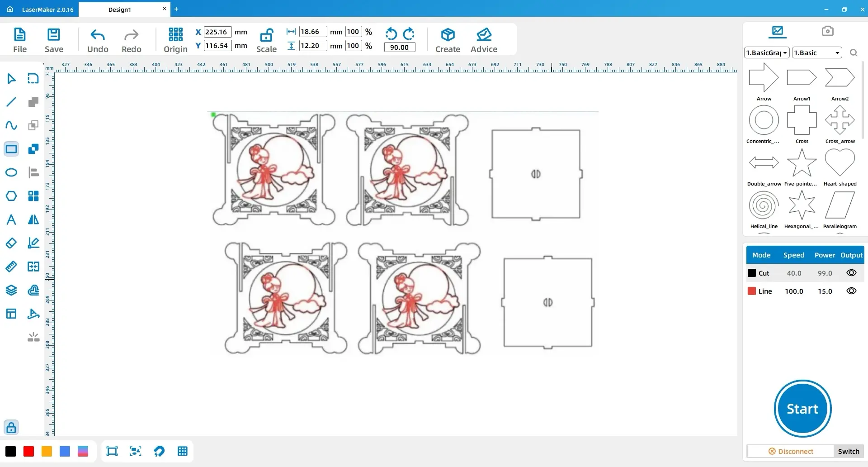Open the array grid tool
The image size is (868, 467).
coord(33,196)
